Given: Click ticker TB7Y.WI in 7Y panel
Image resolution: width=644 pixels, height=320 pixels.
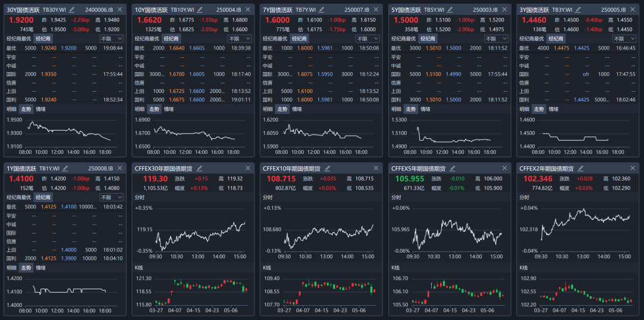Looking at the screenshot, I should coord(305,10).
